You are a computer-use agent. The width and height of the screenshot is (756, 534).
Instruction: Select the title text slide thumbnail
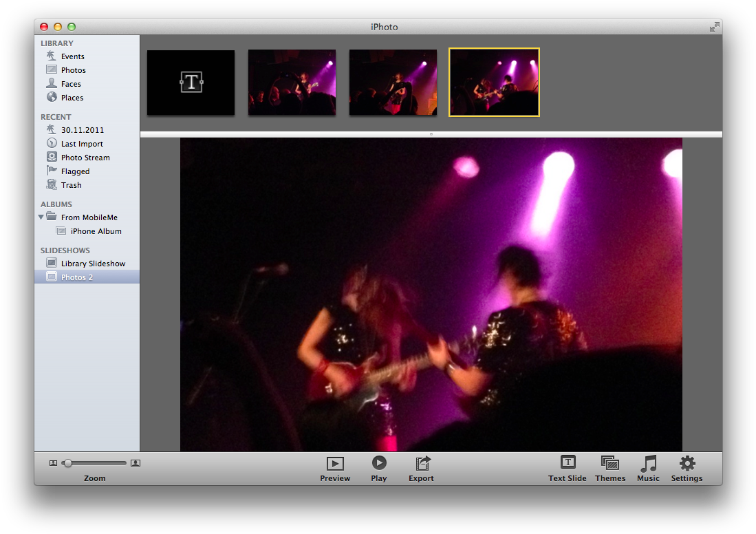[191, 83]
